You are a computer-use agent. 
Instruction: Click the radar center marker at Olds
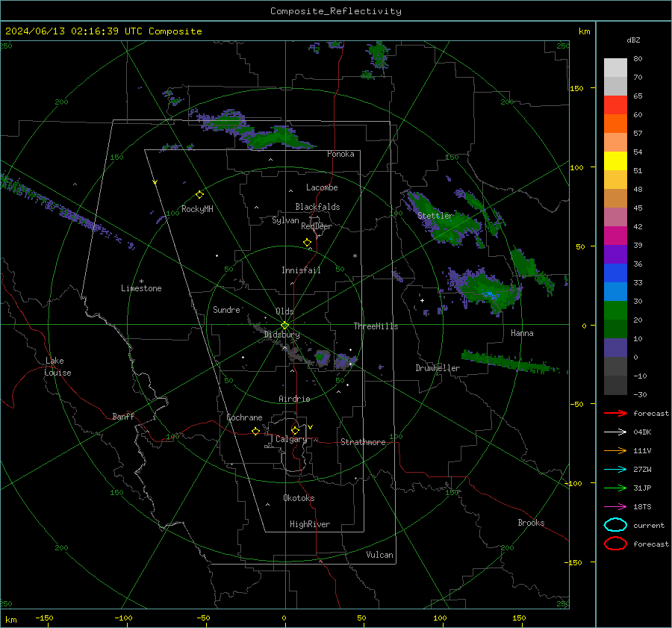[285, 326]
